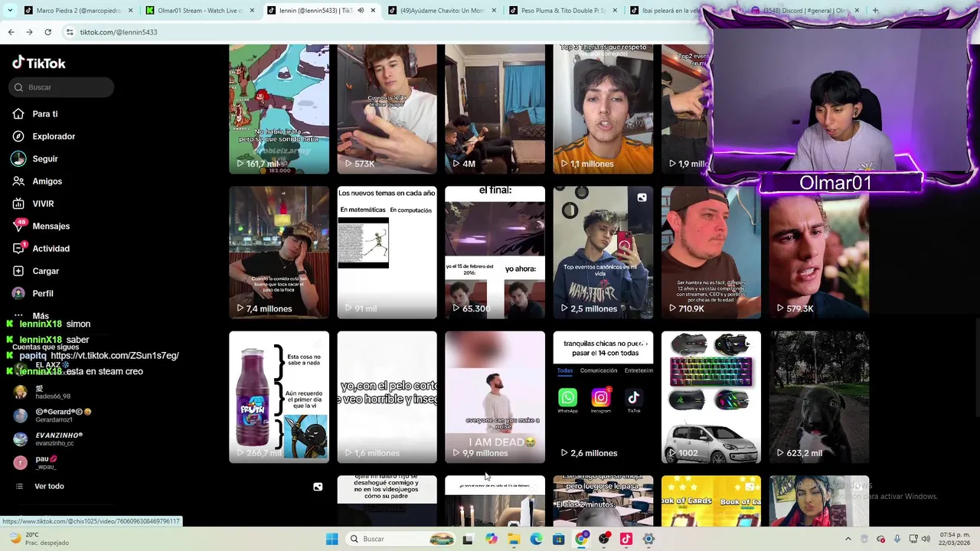
Task: Open the video with 1,6 millones views
Action: click(x=387, y=397)
